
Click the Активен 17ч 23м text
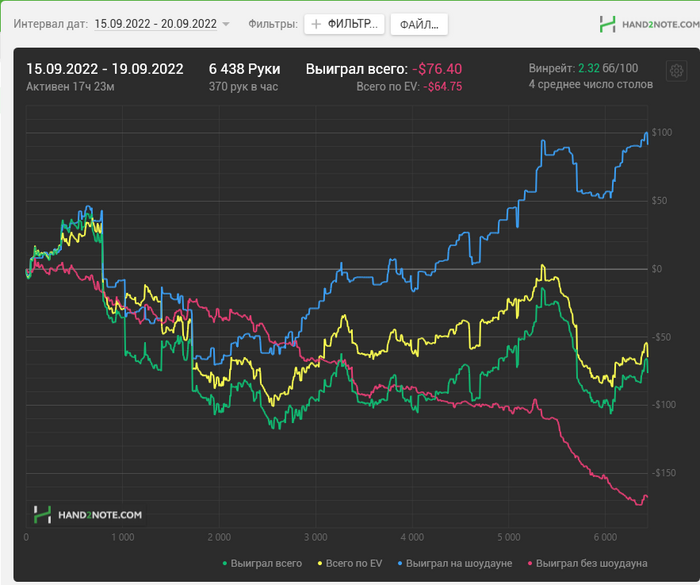pos(70,87)
